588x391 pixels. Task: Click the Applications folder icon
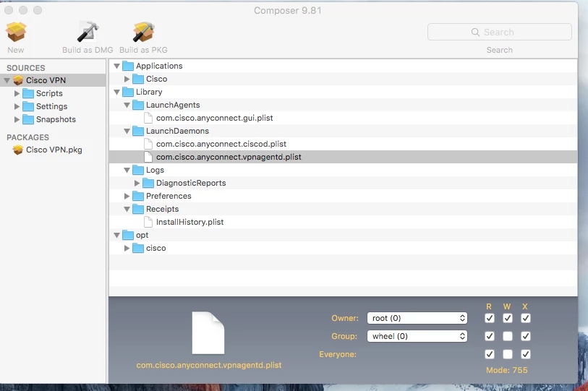(x=128, y=66)
